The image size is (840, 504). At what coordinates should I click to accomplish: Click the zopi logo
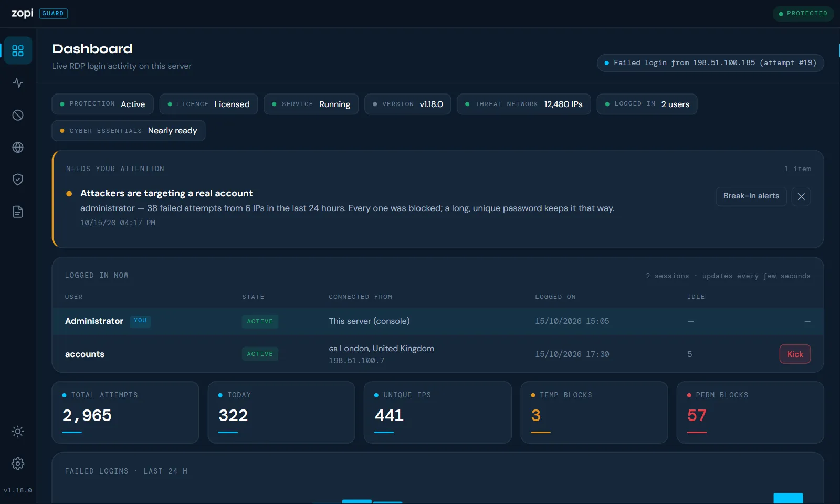pyautogui.click(x=22, y=13)
